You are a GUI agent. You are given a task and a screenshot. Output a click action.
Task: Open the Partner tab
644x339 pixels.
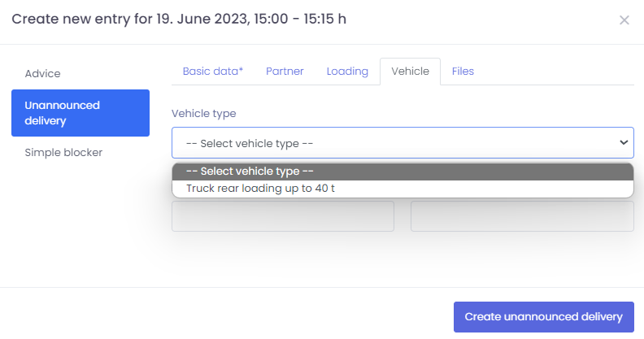(285, 72)
